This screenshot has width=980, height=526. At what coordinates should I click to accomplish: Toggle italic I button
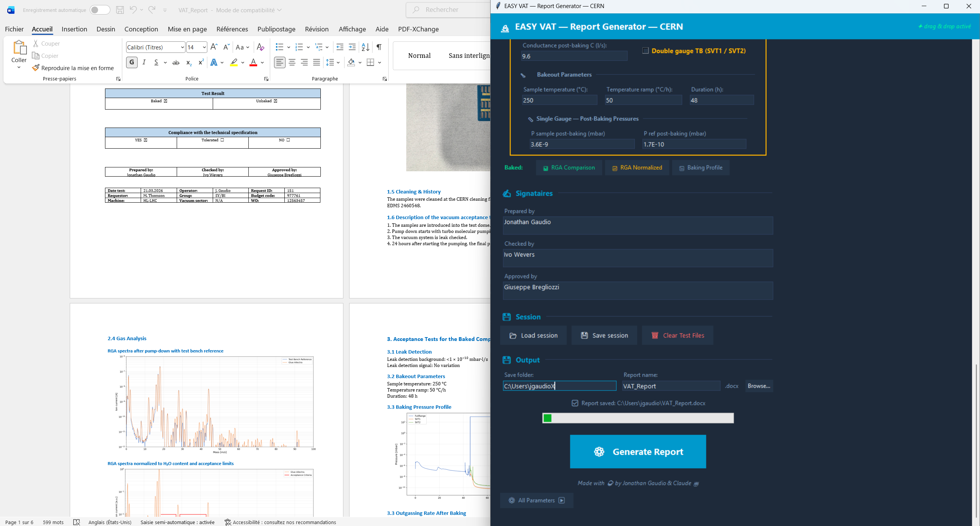(x=144, y=62)
